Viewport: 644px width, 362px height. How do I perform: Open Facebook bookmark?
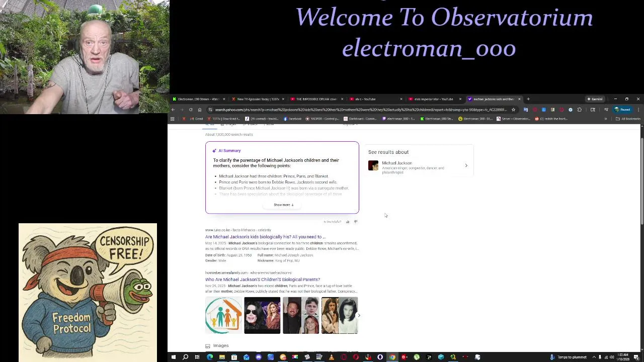tap(292, 119)
